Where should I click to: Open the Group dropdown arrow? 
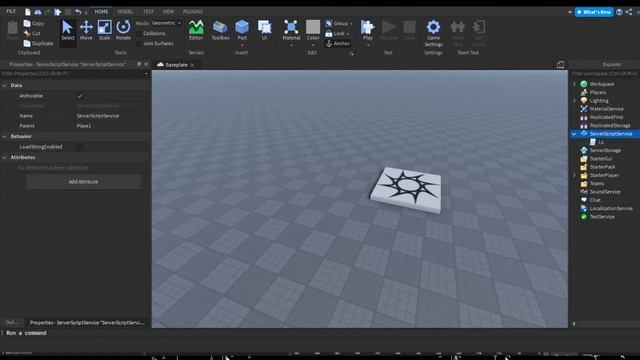click(x=351, y=24)
